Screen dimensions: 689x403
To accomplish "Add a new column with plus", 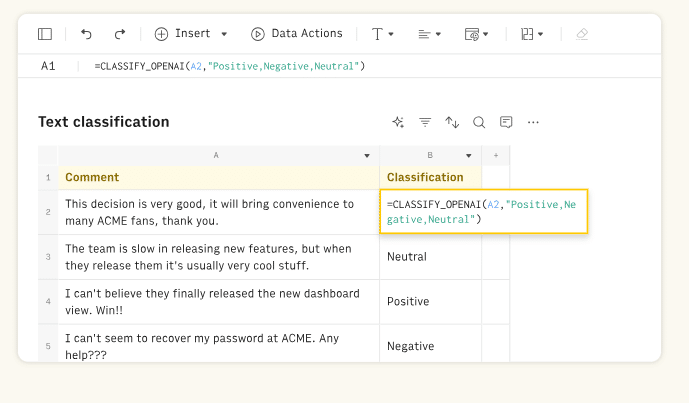I will 495,156.
